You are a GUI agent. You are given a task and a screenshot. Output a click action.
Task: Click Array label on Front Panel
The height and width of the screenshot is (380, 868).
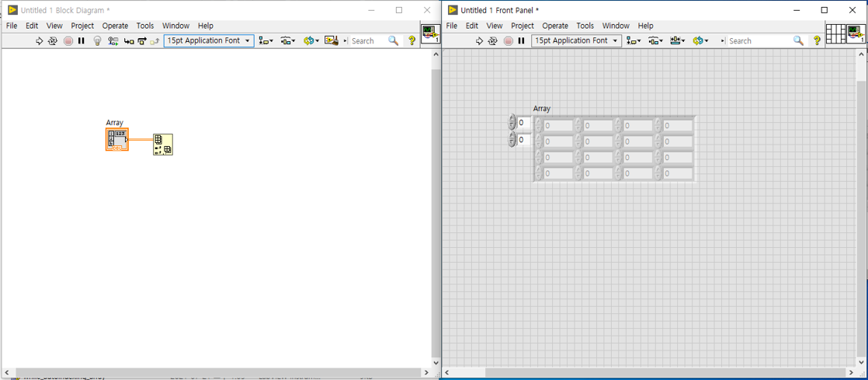pyautogui.click(x=542, y=109)
